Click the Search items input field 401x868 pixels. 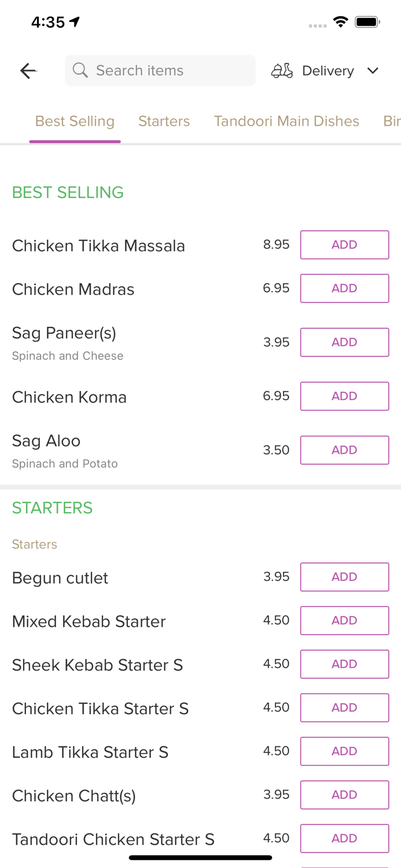pos(160,70)
